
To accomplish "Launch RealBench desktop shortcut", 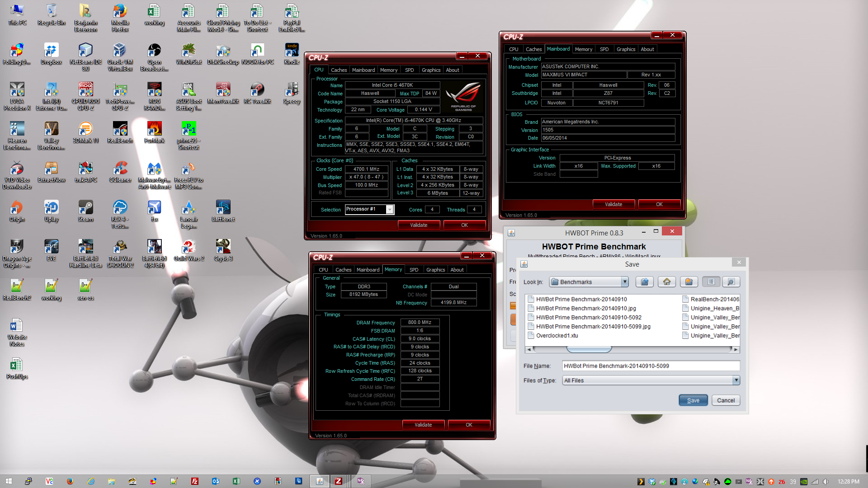I will 120,133.
